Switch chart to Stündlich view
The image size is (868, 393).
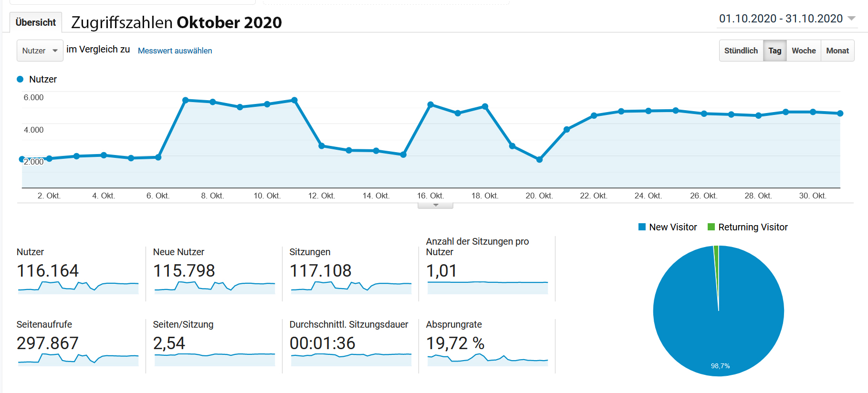[741, 51]
